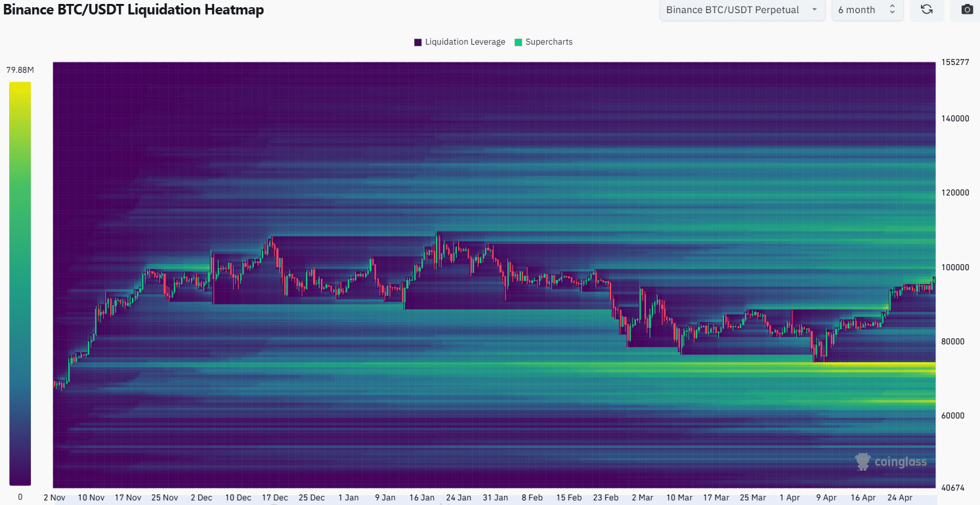Click the camera screenshot icon
The height and width of the screenshot is (505, 980).
tap(967, 10)
